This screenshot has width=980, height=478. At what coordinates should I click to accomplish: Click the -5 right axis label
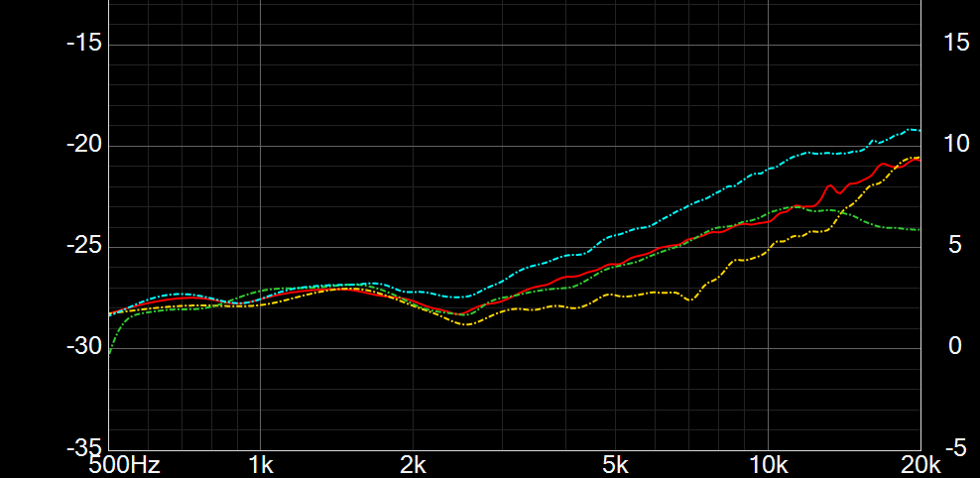point(955,448)
